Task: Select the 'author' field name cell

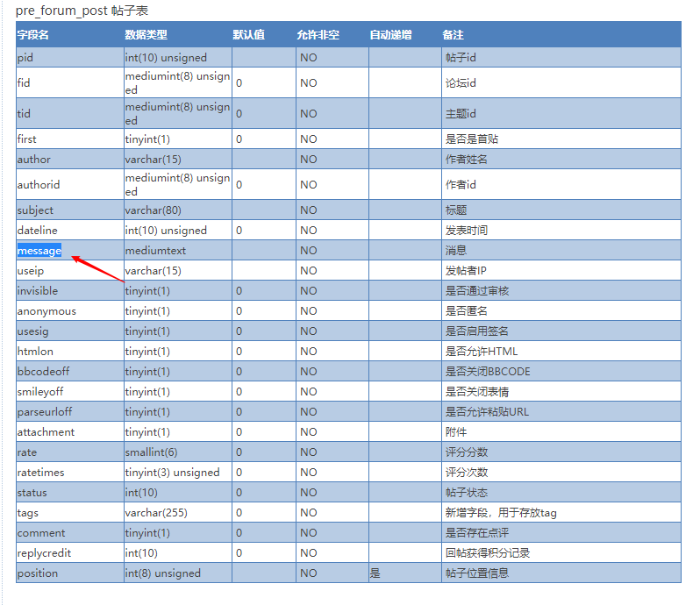Action: 70,159
